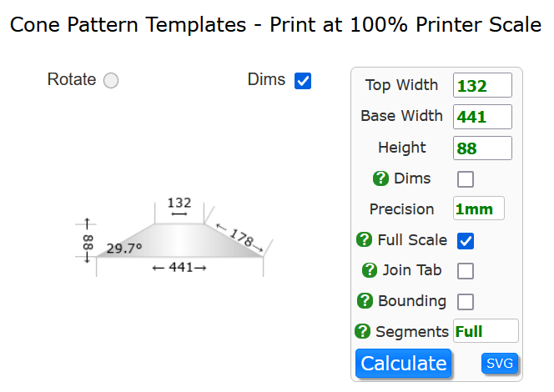Disable the Full Scale checkbox
Viewport: 554px width, 392px height.
[466, 241]
